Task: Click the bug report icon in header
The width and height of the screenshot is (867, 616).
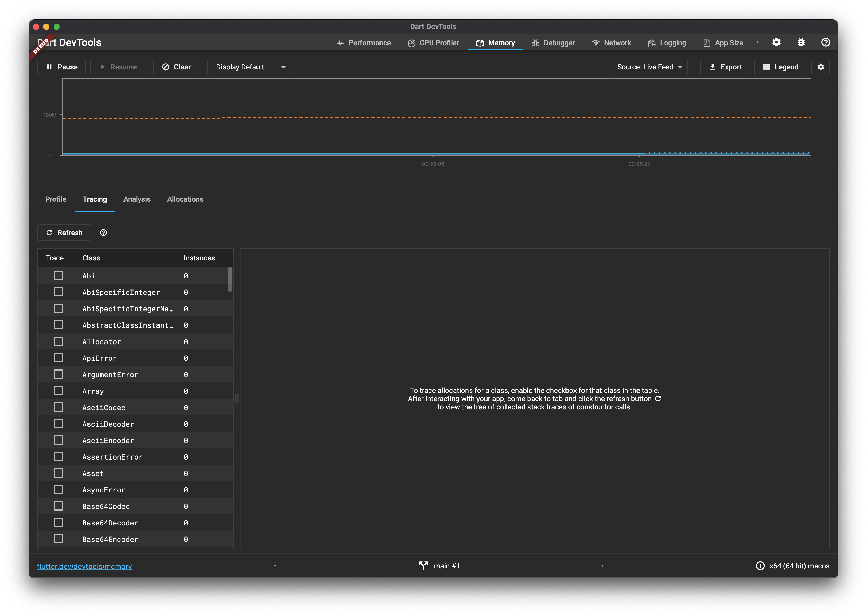Action: 801,42
